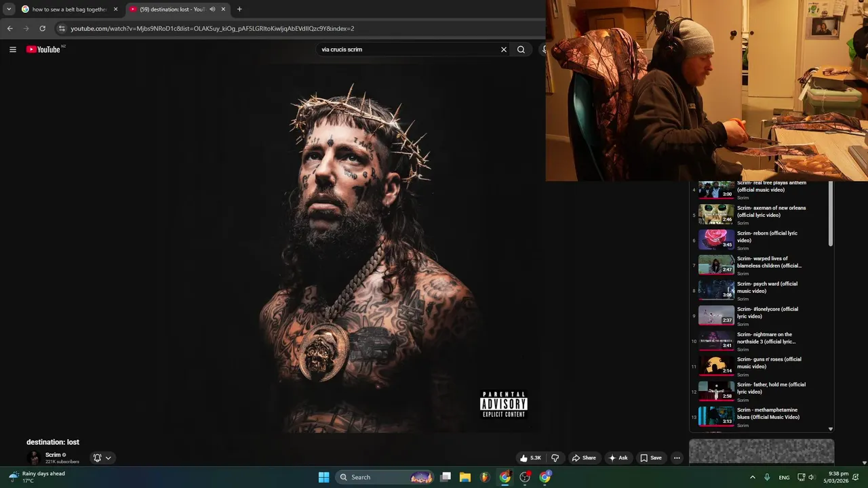
Task: Play 'axeman of new orleans' lyric video
Action: tap(762, 214)
